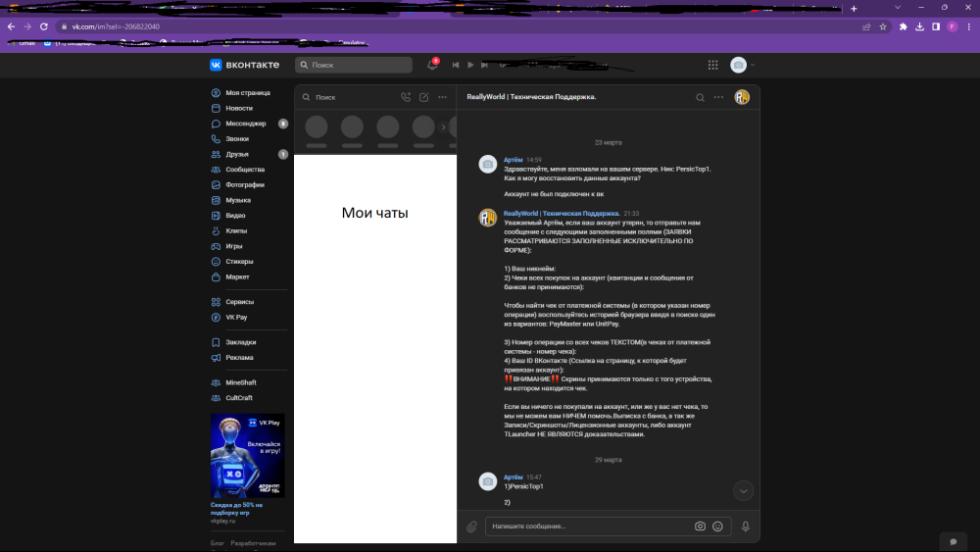Image resolution: width=980 pixels, height=552 pixels.
Task: Go back in the browser
Action: point(11,26)
